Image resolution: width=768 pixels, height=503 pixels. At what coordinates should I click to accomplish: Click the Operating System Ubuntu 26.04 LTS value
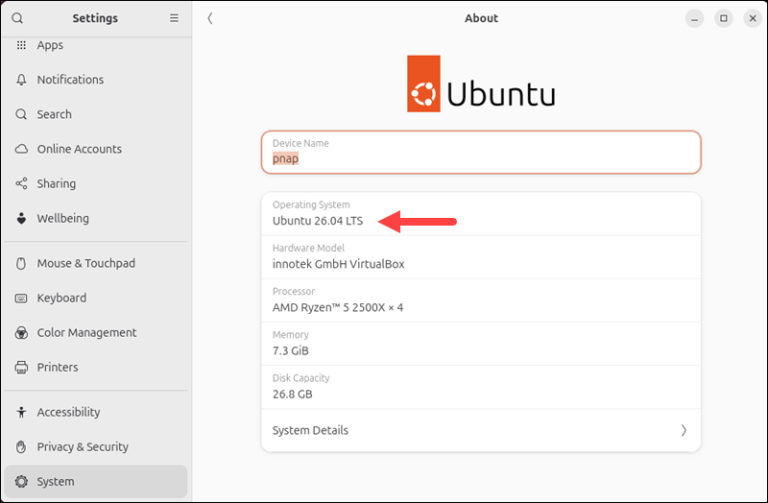click(318, 221)
